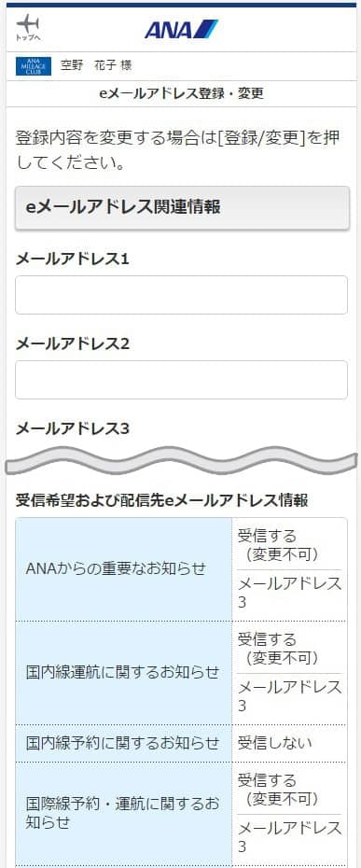Tap the member name 空野 花子 様
Viewport: 361px width, 868px height.
coord(96,66)
